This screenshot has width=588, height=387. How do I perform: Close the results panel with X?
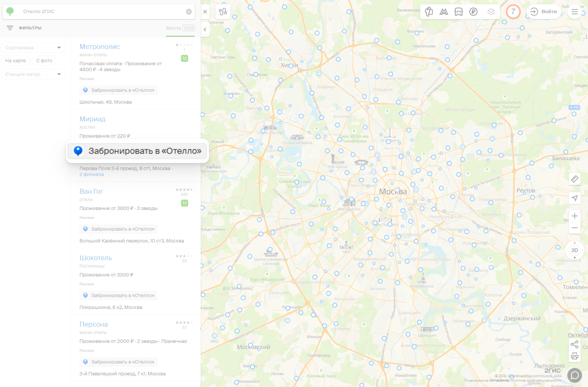pos(205,12)
